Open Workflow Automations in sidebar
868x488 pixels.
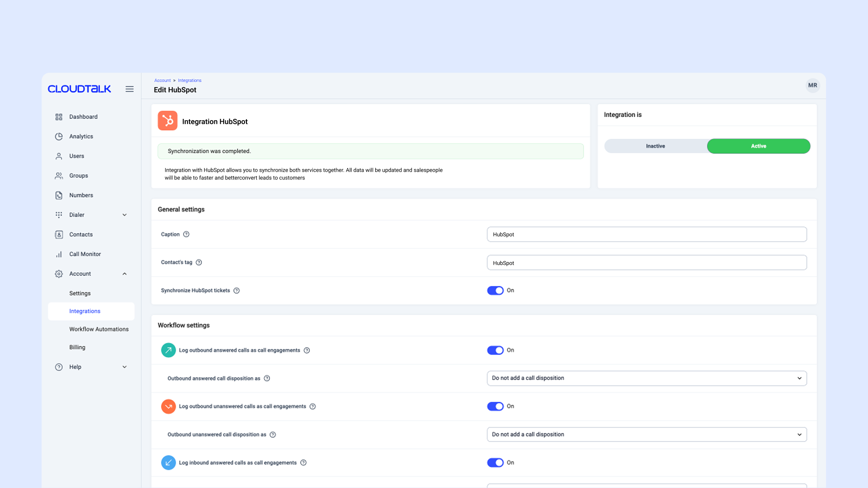[x=99, y=329]
